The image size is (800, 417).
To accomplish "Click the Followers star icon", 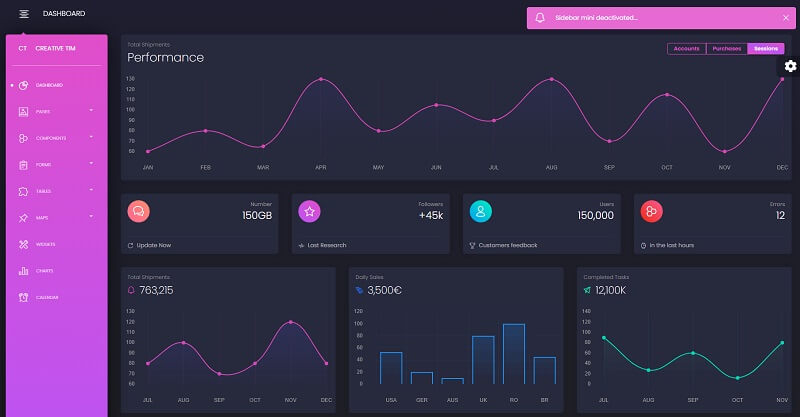I will [310, 211].
